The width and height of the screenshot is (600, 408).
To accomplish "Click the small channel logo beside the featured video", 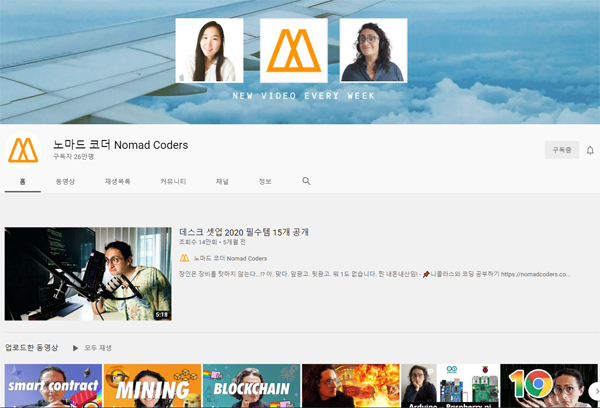I will tap(184, 258).
